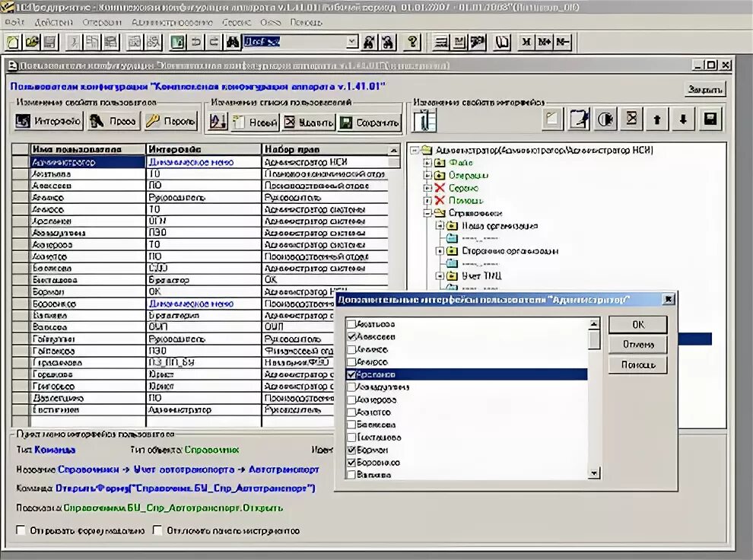Click the half-circle icon in interface toolbar
753x560 pixels.
tap(605, 119)
